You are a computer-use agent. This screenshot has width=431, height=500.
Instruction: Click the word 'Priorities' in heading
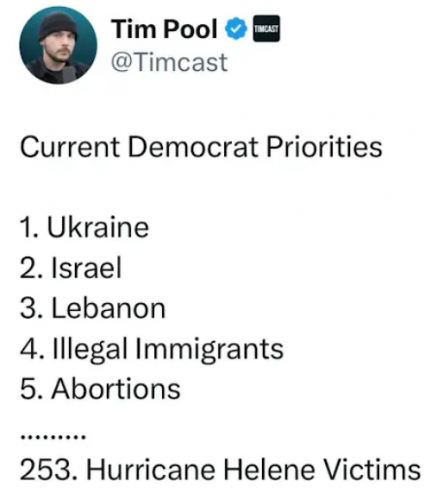click(324, 147)
